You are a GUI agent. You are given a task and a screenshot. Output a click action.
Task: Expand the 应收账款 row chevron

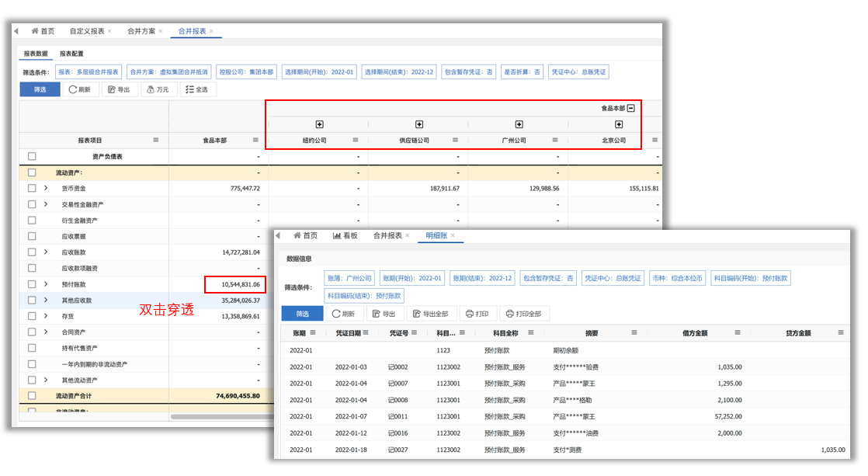(x=46, y=252)
